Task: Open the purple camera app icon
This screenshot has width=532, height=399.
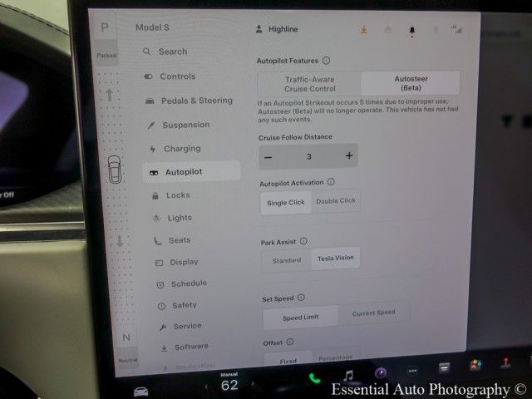Action: pos(380,373)
